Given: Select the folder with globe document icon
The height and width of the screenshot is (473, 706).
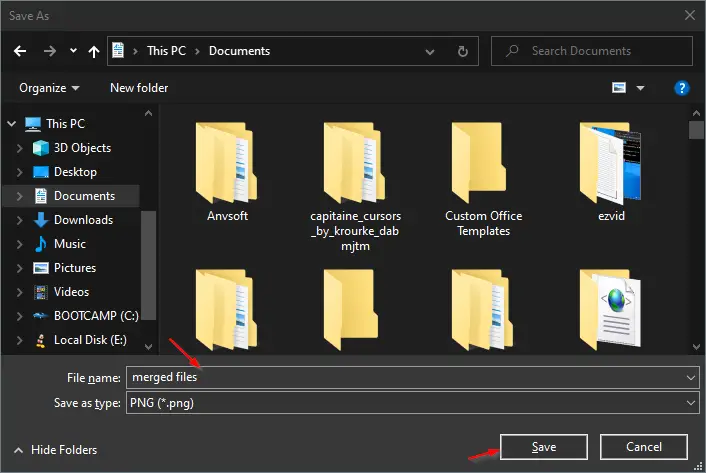Looking at the screenshot, I should point(611,310).
